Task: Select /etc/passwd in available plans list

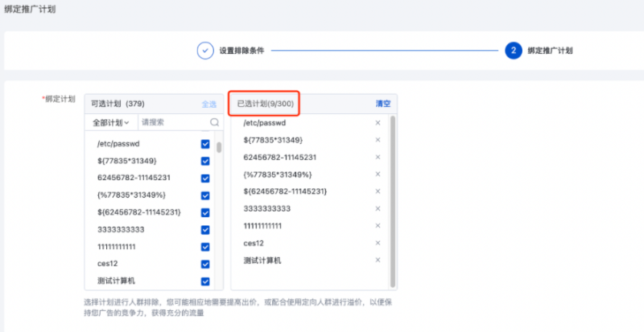Action: coord(118,144)
